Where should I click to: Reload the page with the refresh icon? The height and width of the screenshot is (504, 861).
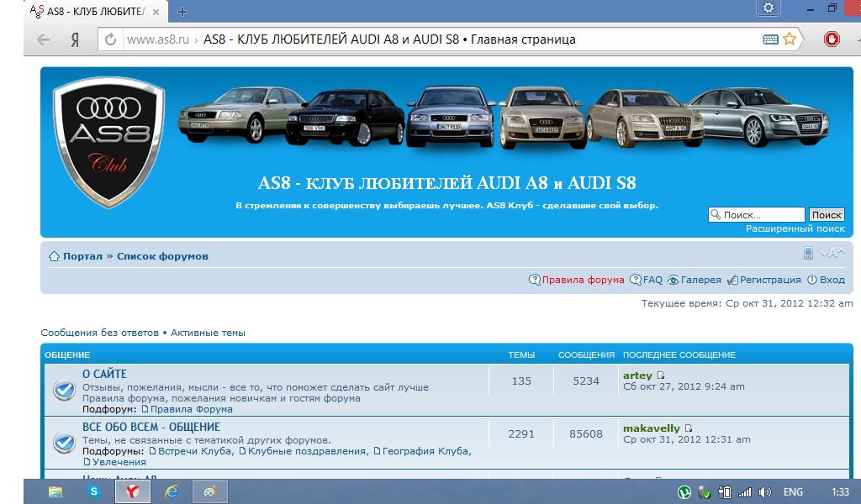tap(109, 39)
